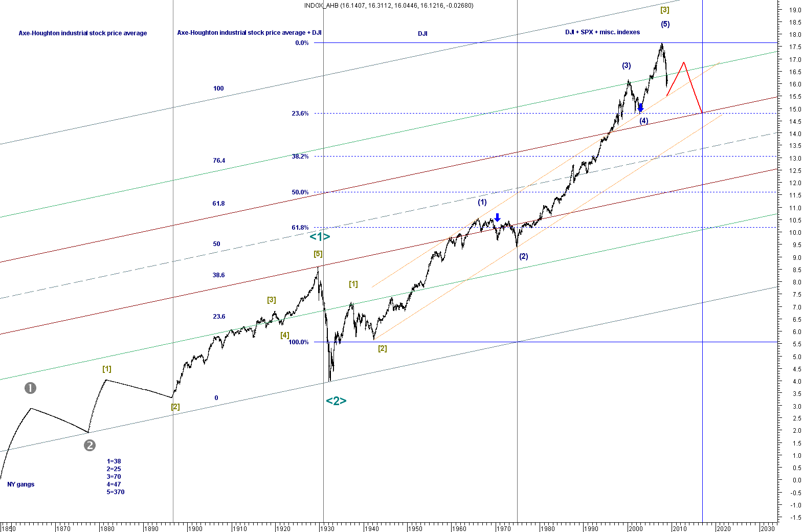Click the blue (2) wave label
The width and height of the screenshot is (803, 532).
[x=524, y=256]
